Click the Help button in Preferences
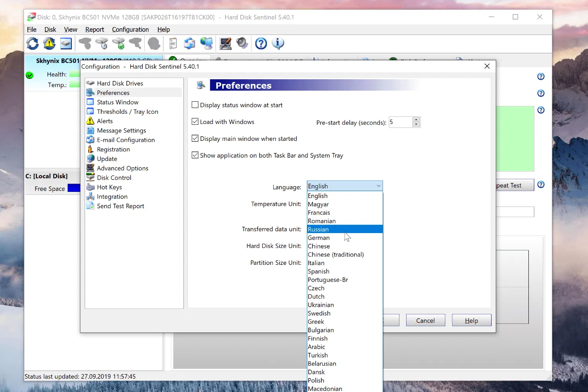Image resolution: width=588 pixels, height=392 pixels. [x=472, y=320]
